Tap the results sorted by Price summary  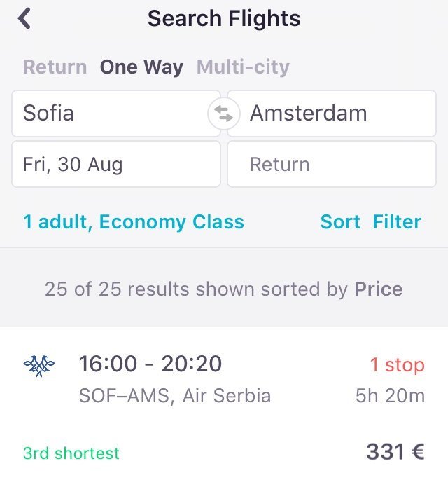pos(224,289)
